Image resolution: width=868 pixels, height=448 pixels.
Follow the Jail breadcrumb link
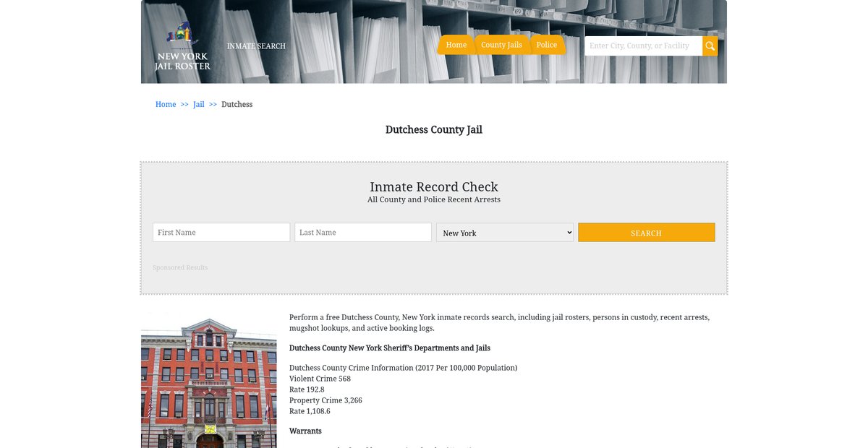(199, 105)
